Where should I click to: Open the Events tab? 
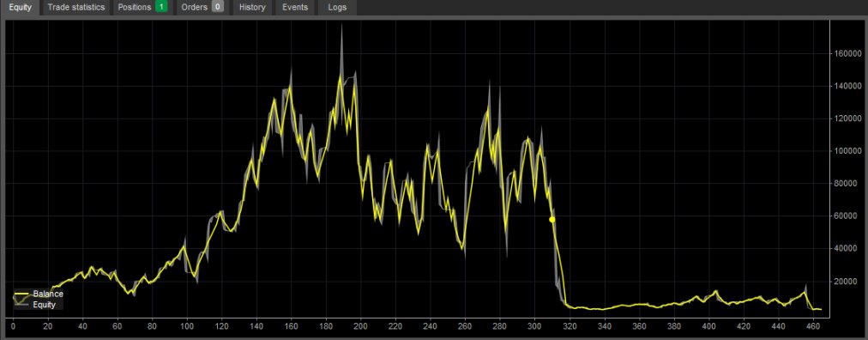point(295,7)
